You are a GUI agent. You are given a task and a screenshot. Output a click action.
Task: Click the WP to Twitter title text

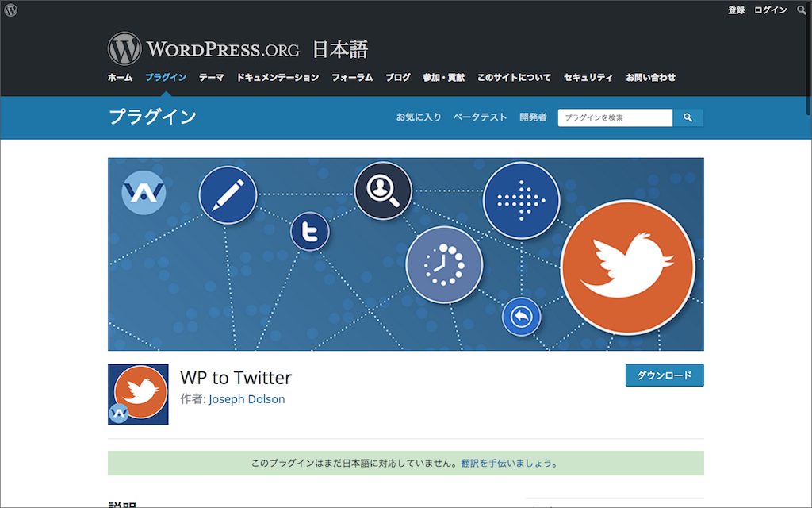click(236, 378)
